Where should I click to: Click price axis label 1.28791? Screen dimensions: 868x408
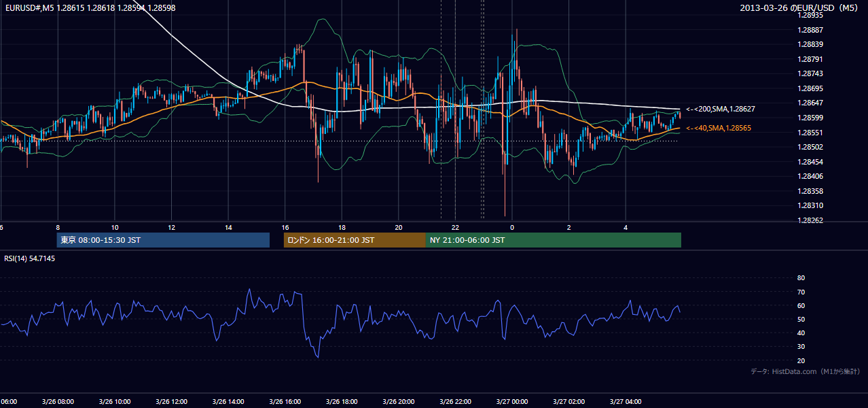click(810, 59)
